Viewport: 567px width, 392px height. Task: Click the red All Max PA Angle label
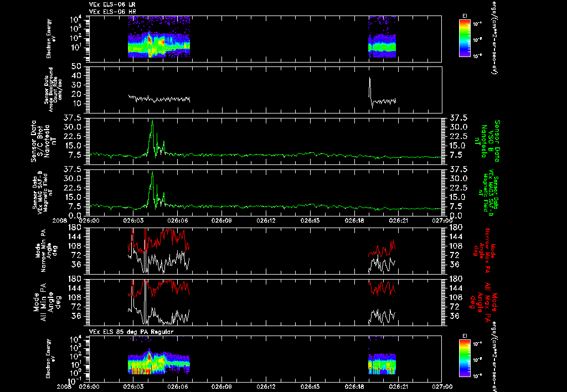point(483,301)
